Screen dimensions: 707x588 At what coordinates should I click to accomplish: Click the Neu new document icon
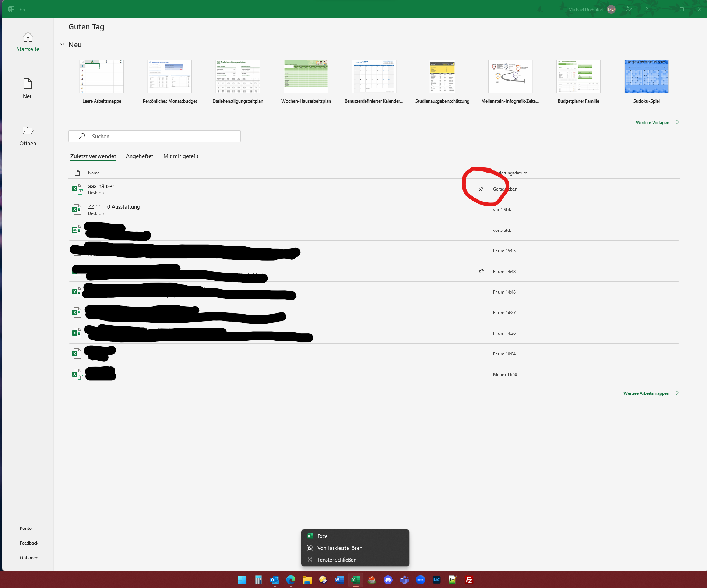point(28,84)
